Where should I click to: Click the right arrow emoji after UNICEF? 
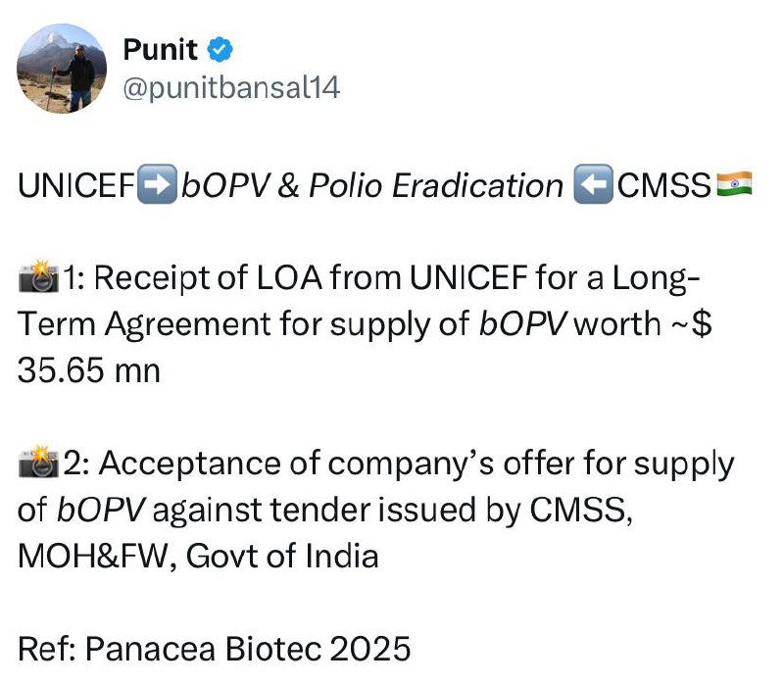click(159, 185)
